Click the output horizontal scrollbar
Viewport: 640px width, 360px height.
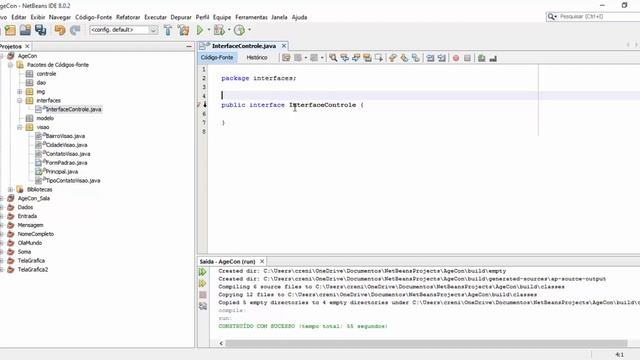click(x=427, y=344)
